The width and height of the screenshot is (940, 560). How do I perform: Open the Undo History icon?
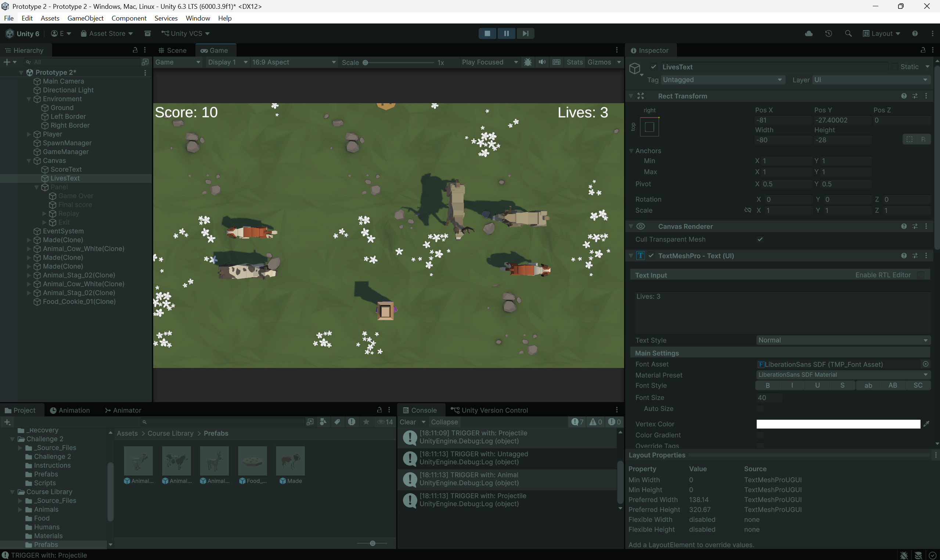coord(828,33)
